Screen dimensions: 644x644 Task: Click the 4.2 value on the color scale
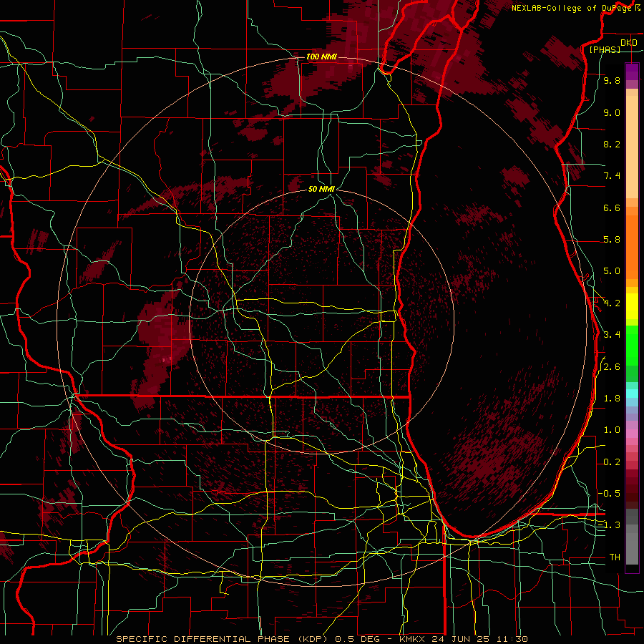(612, 303)
